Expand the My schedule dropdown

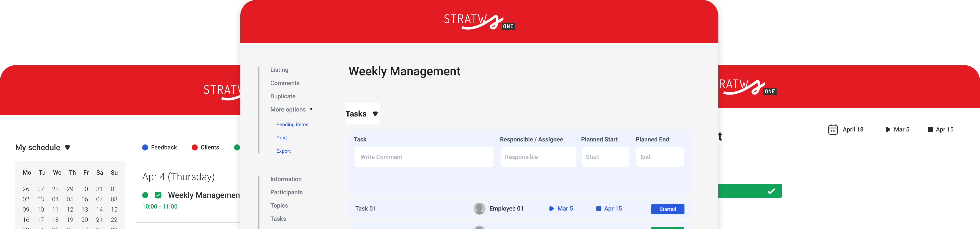point(67,147)
